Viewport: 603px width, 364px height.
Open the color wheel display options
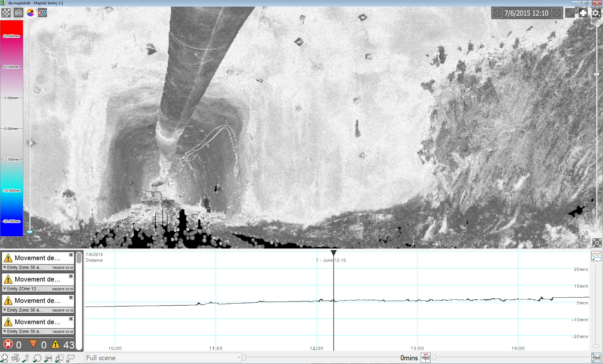click(x=30, y=13)
